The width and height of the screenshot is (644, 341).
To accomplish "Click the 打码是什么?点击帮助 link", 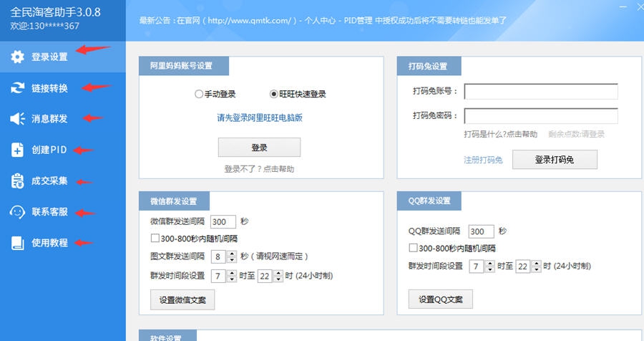I will (501, 134).
